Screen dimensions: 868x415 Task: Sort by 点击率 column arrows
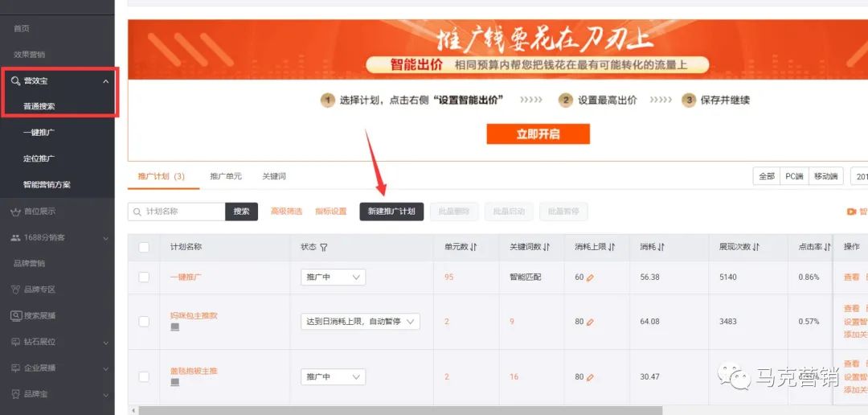(827, 247)
